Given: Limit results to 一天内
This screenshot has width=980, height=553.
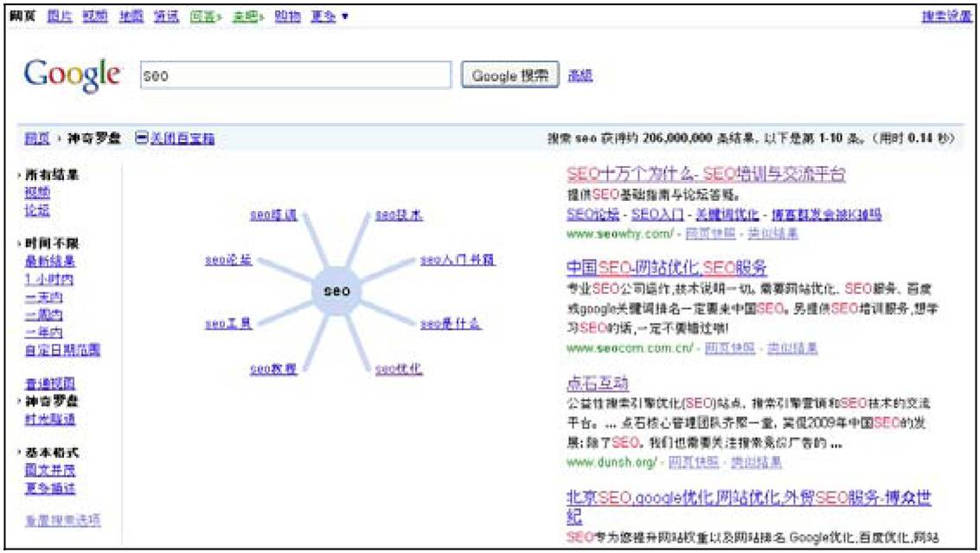Looking at the screenshot, I should [x=44, y=297].
